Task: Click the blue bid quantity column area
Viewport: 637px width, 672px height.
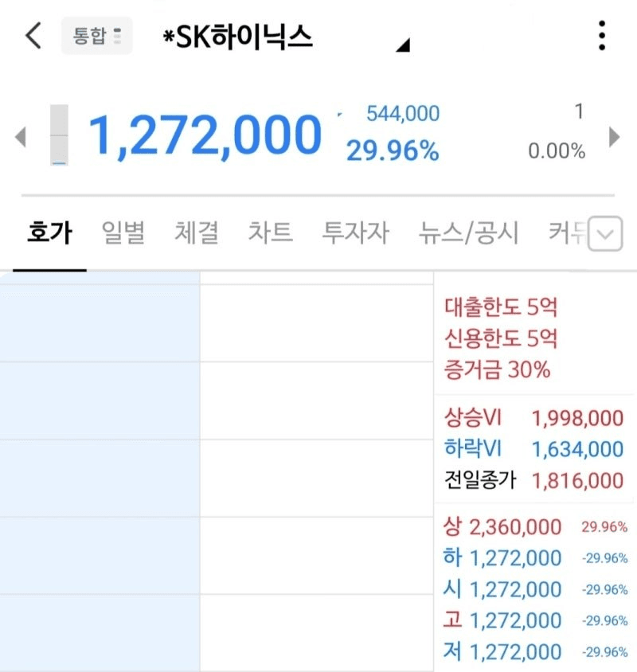Action: tap(100, 471)
